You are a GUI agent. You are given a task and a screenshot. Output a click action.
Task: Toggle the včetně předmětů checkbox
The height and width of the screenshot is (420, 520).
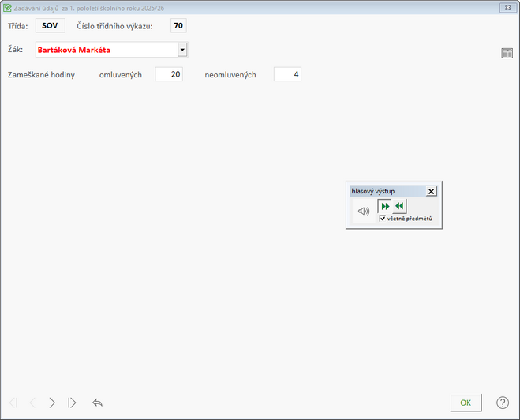(x=383, y=219)
